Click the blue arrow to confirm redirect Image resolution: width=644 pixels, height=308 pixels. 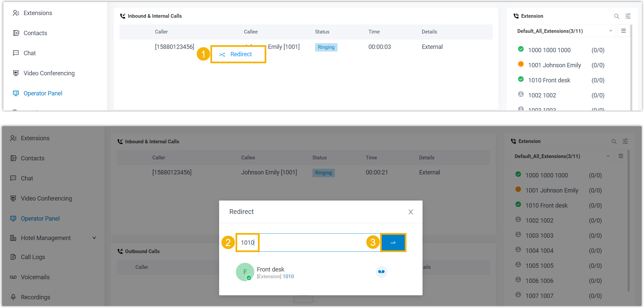coord(393,242)
